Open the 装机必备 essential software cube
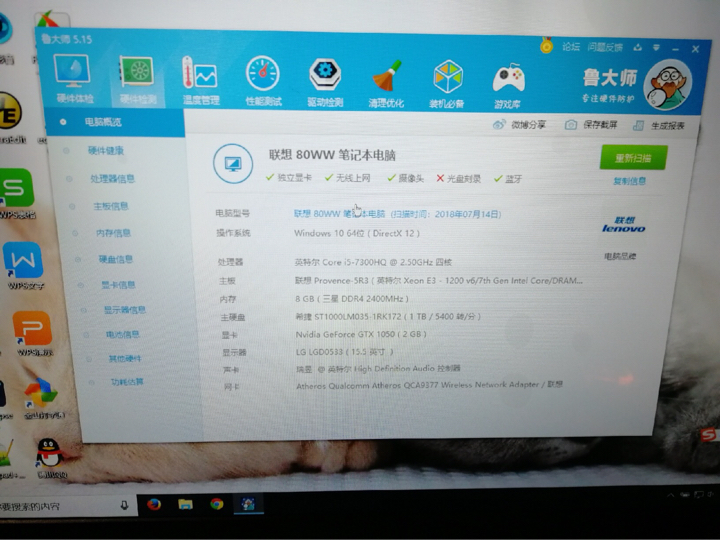Screen dimensions: 720x540 pyautogui.click(x=447, y=84)
